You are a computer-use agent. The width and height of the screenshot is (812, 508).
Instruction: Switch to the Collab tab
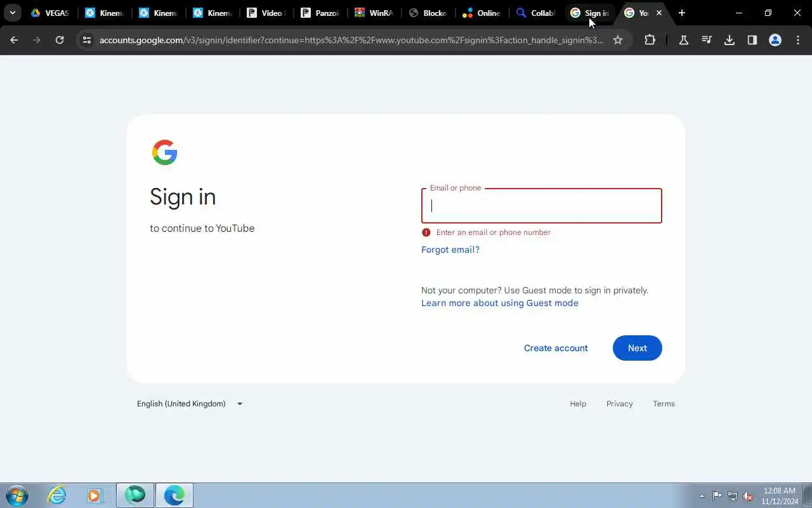536,13
